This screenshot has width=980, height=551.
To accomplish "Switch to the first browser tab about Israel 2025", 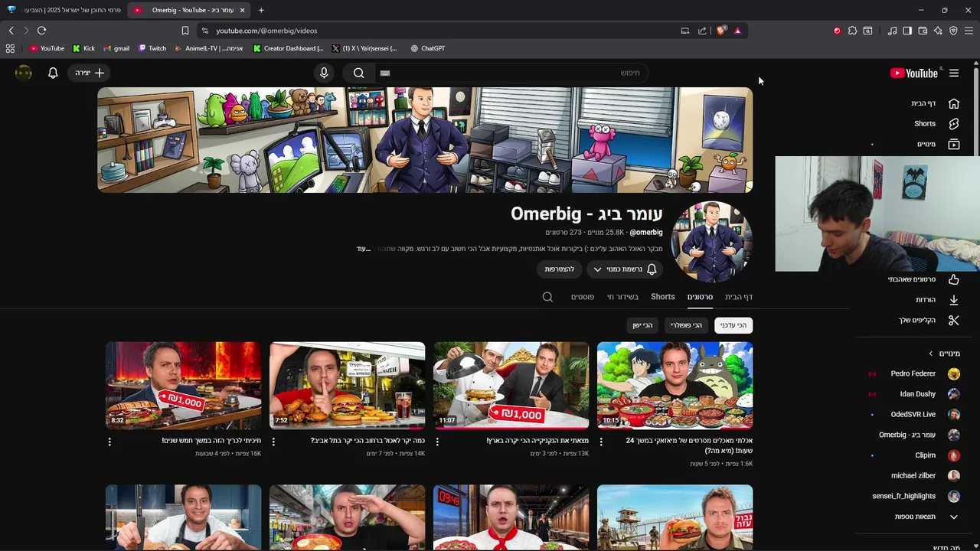I will click(64, 10).
